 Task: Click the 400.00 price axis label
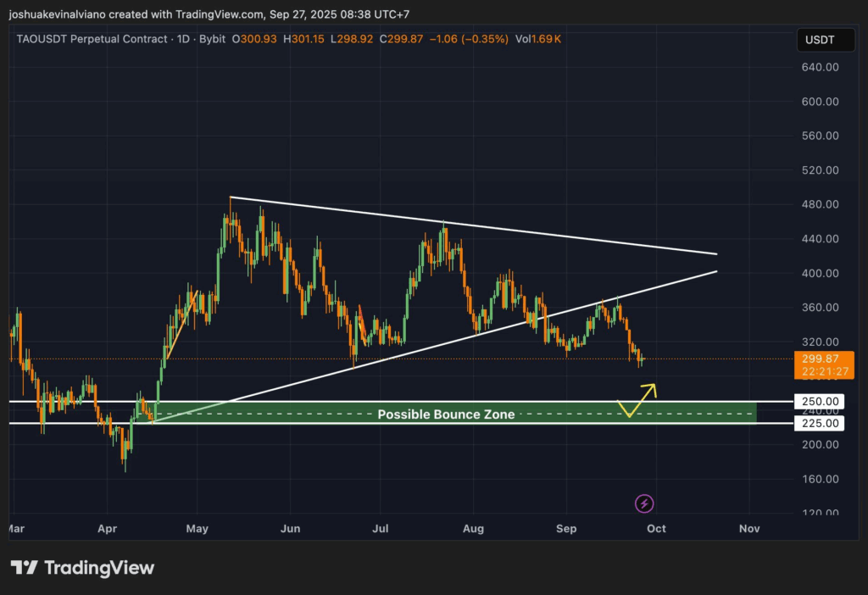820,273
